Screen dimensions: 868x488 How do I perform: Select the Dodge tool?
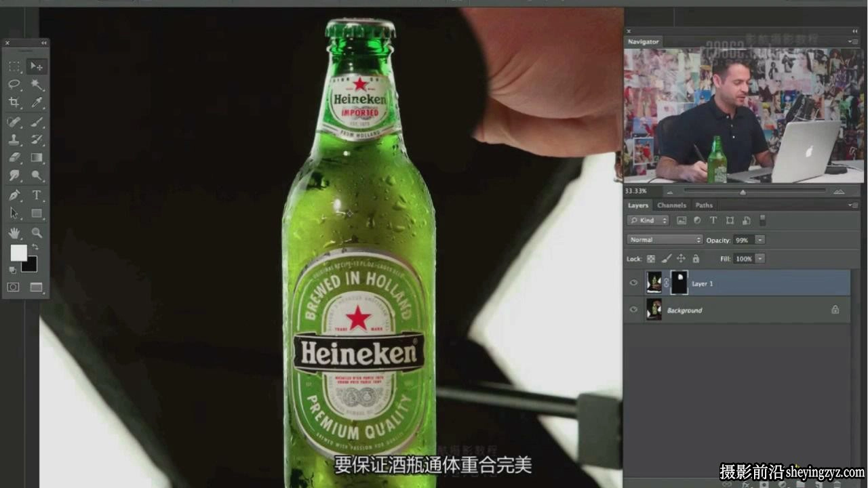pos(37,176)
